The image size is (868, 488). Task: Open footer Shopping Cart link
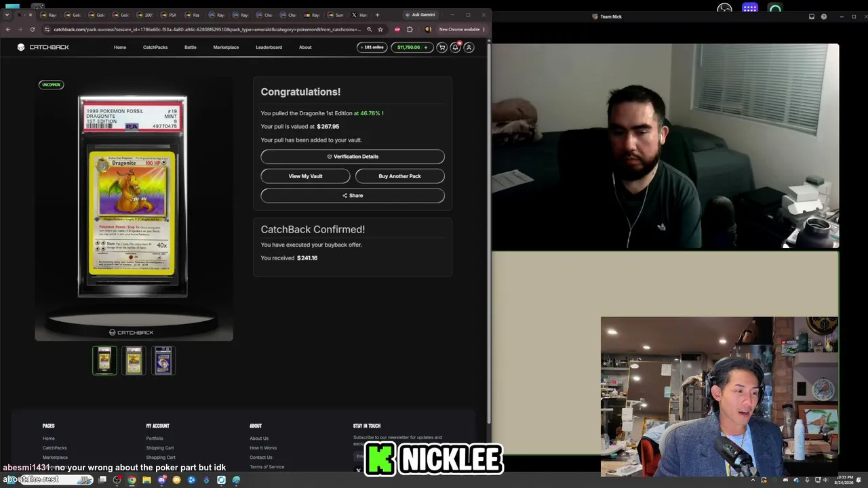click(161, 457)
